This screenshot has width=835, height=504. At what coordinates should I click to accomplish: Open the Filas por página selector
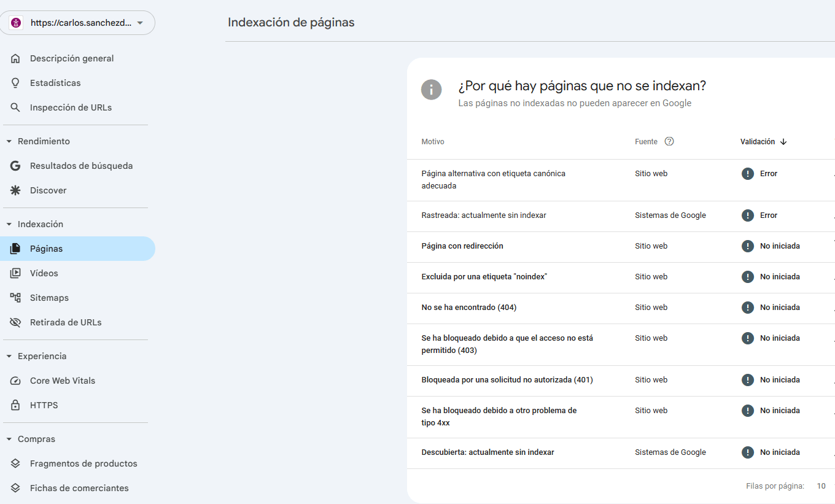click(821, 486)
